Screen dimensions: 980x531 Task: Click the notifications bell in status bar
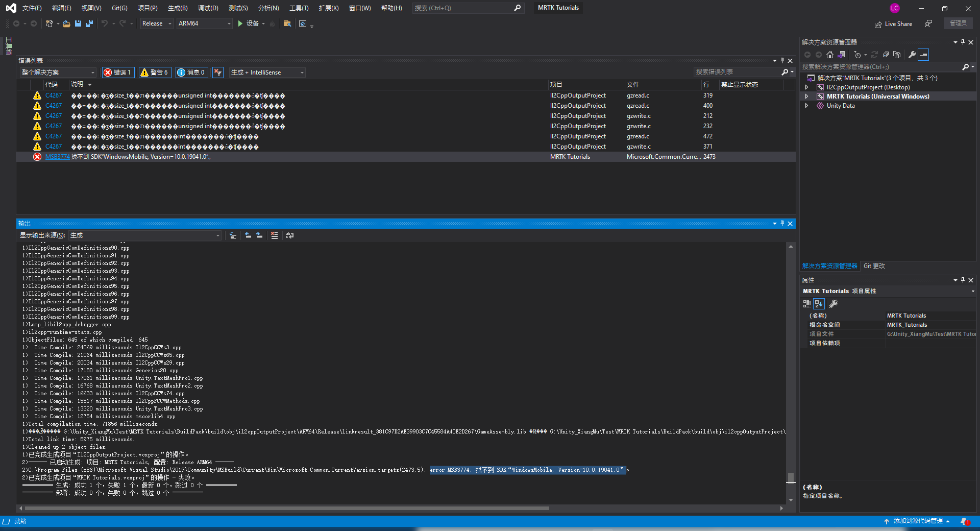[x=964, y=521]
